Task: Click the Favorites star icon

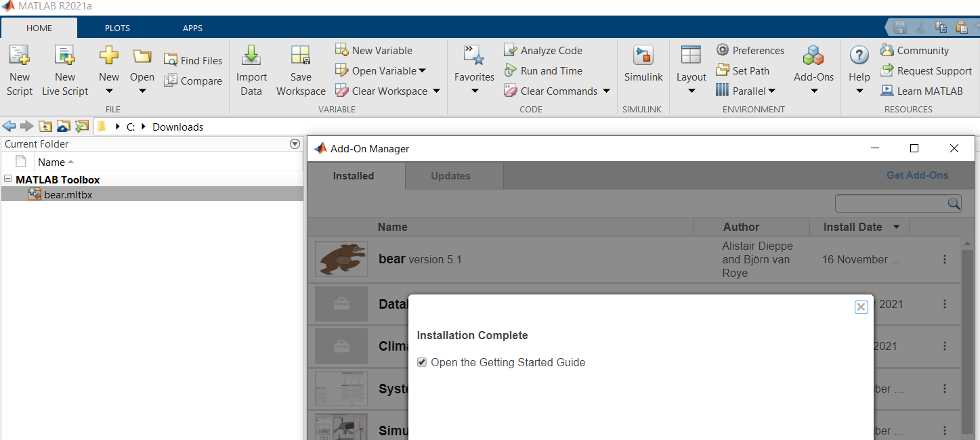Action: [473, 56]
